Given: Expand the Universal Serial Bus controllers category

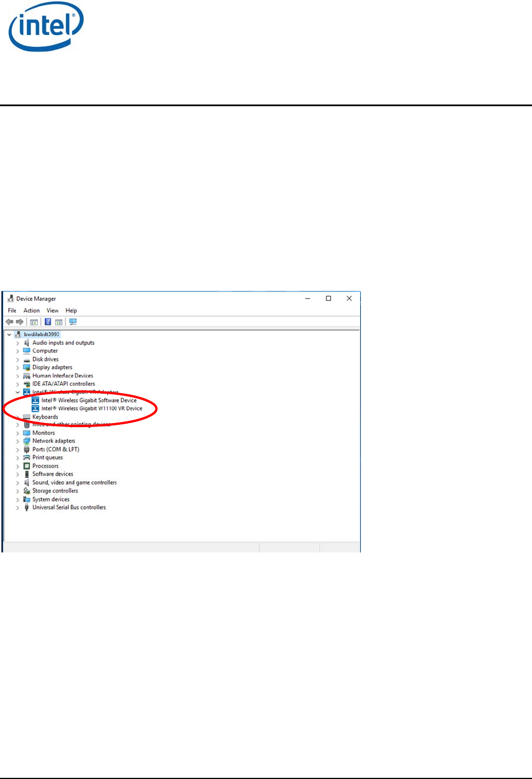Looking at the screenshot, I should click(x=18, y=508).
